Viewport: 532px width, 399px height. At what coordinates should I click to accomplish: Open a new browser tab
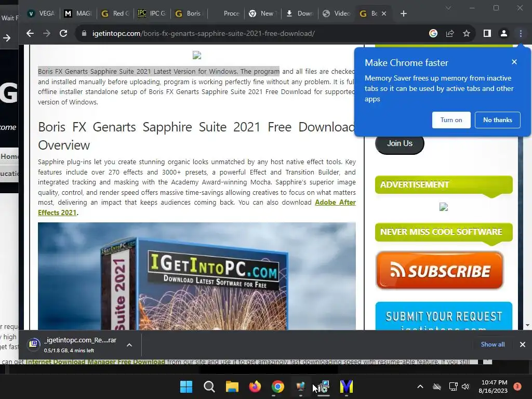tap(403, 14)
